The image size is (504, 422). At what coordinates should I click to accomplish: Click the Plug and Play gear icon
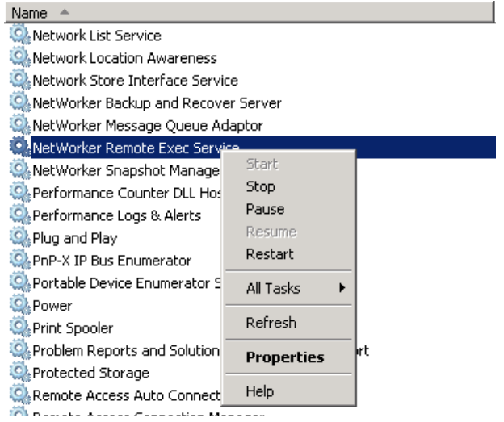20,237
